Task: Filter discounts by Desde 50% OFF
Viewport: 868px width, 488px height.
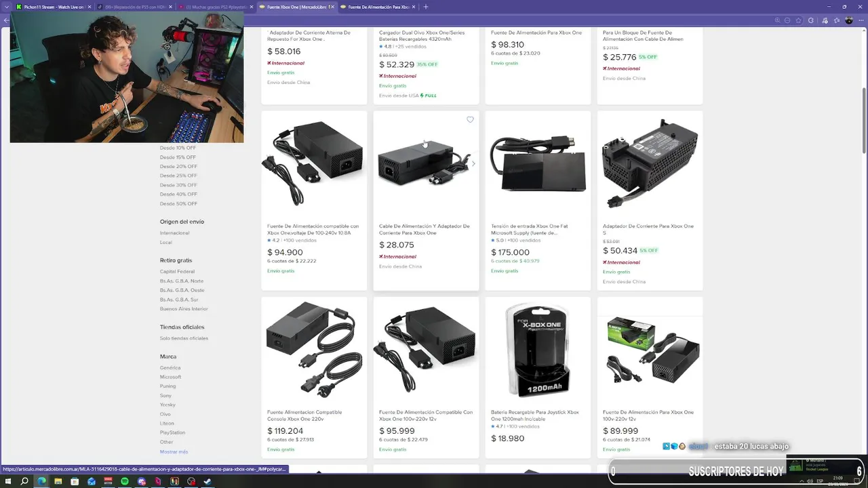Action: click(178, 203)
